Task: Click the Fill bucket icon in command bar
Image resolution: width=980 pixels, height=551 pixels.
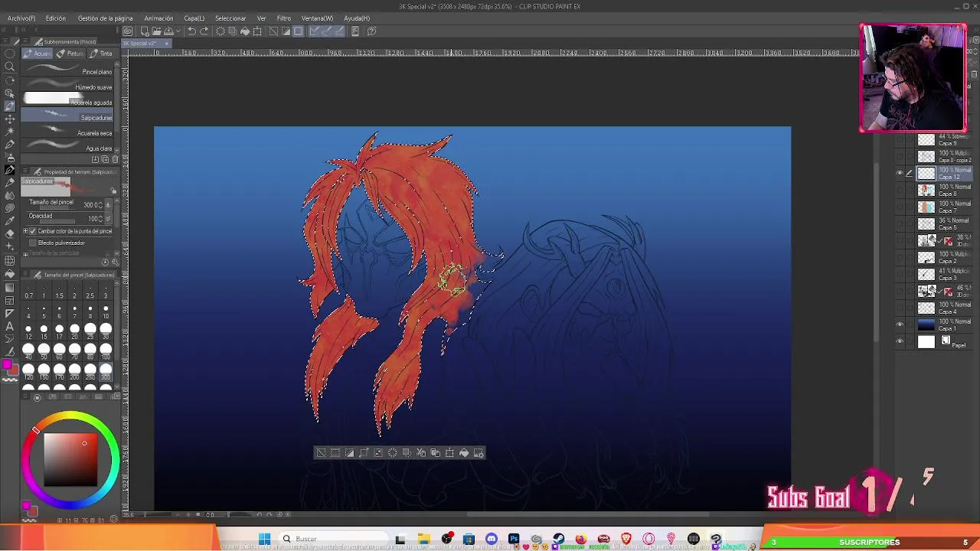Action: point(245,31)
